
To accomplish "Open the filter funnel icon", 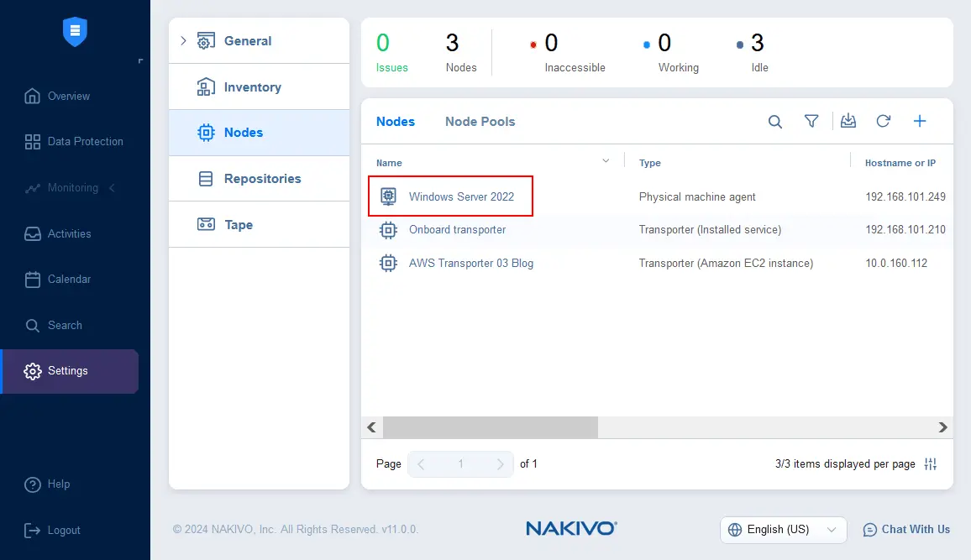I will (x=811, y=121).
